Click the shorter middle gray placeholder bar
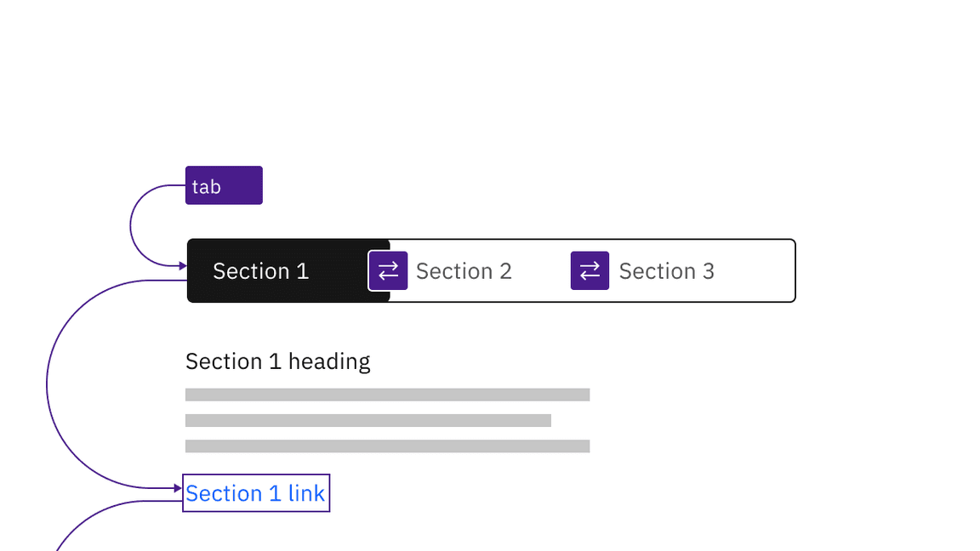 pyautogui.click(x=367, y=420)
